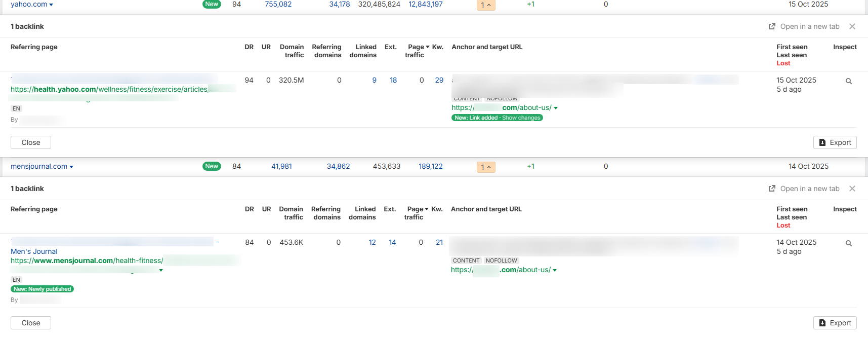Viewport: 868px width, 337px height.
Task: Expand the mensjournal.com domain dropdown
Action: (71, 167)
